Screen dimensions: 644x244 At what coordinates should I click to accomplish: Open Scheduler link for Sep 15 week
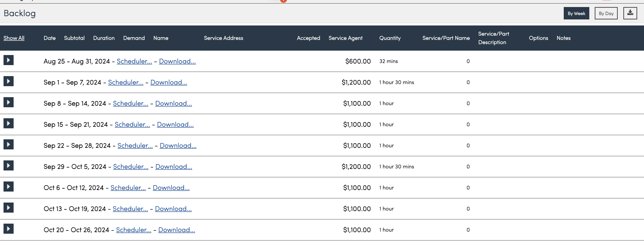click(132, 125)
